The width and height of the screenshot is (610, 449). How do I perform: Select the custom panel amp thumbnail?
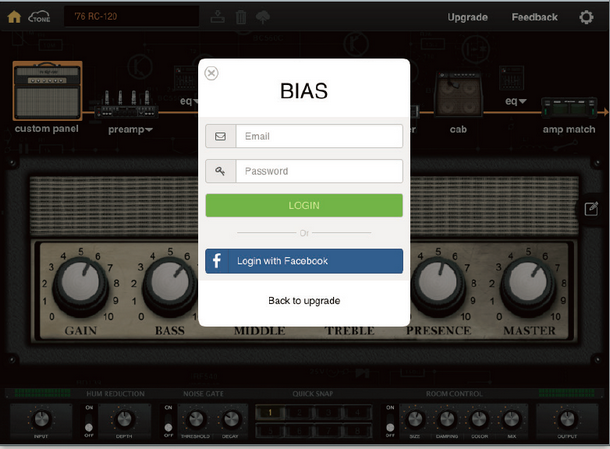pyautogui.click(x=47, y=91)
